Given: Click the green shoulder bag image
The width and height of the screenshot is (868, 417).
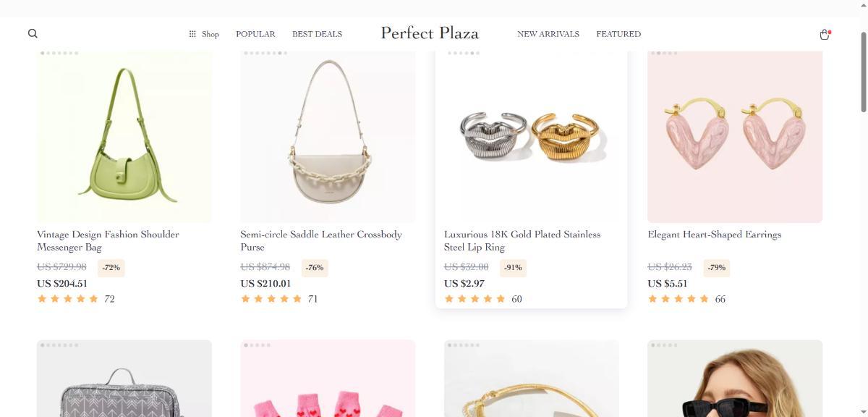Looking at the screenshot, I should tap(124, 136).
